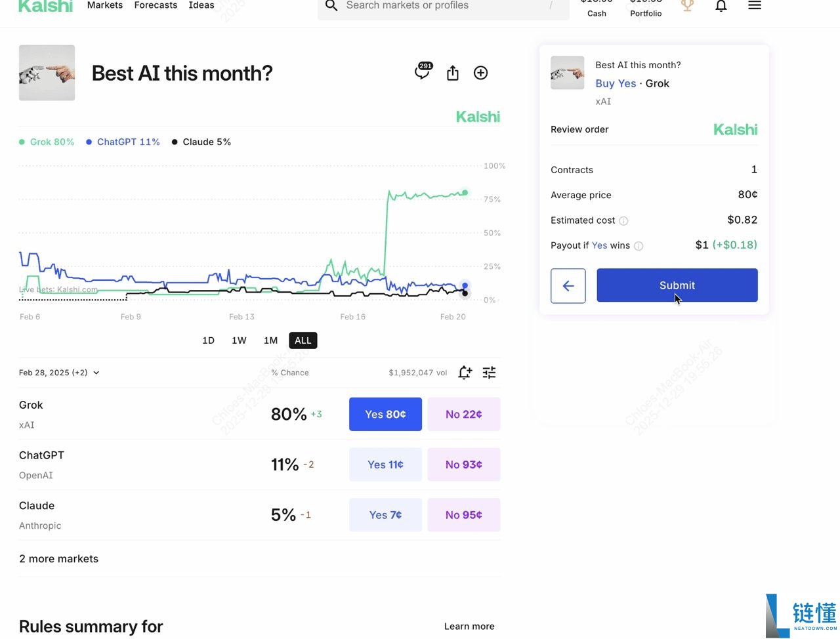Go back with the arrow button
This screenshot has height=639, width=840.
[x=568, y=285]
